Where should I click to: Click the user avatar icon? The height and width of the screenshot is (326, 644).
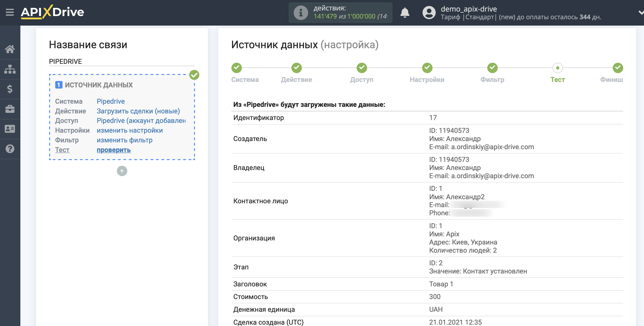pyautogui.click(x=429, y=12)
